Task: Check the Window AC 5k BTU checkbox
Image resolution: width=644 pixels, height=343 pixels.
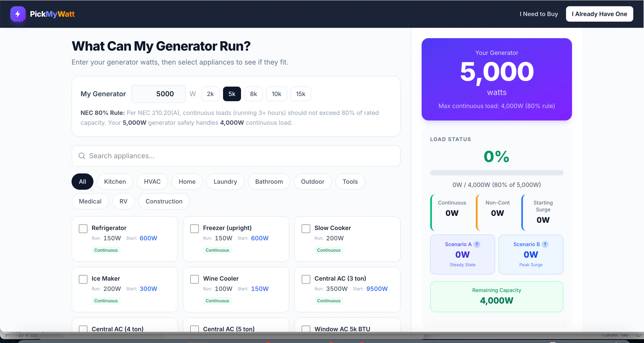Action: pos(306,329)
